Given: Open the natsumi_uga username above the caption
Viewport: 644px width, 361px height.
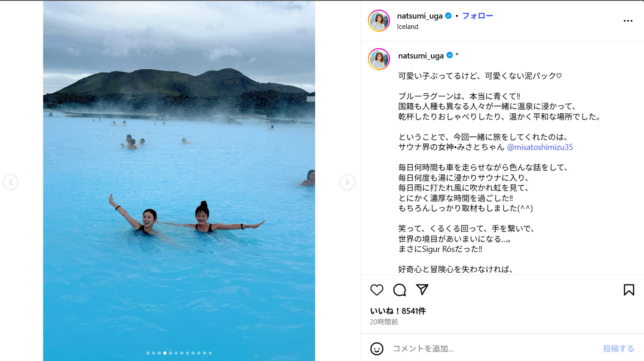Looking at the screenshot, I should (x=421, y=56).
